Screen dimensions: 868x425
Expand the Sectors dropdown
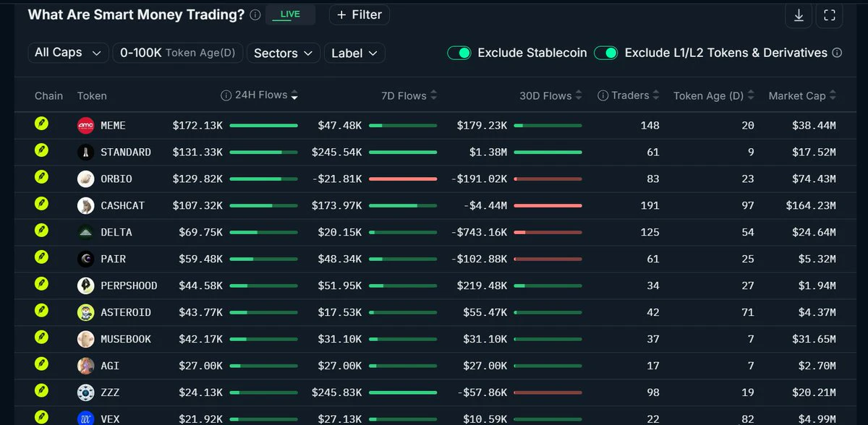pyautogui.click(x=284, y=53)
